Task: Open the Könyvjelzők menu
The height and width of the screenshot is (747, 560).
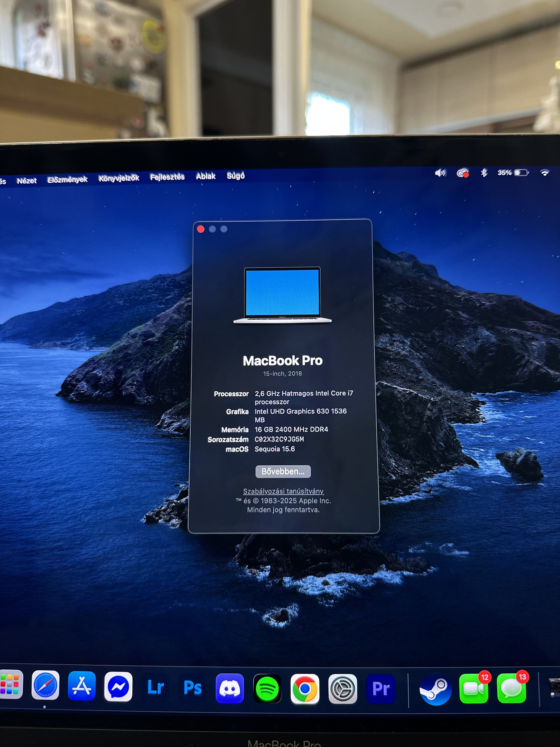Action: click(119, 178)
